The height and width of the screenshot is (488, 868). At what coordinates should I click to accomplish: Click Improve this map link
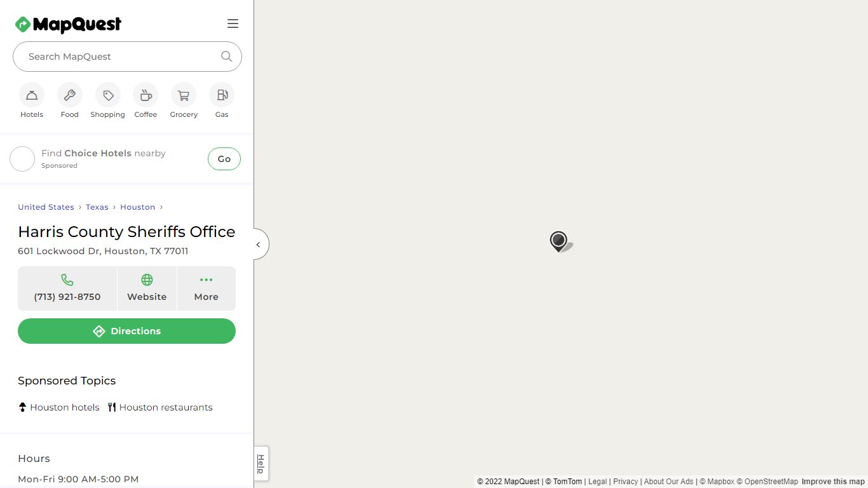(x=833, y=482)
